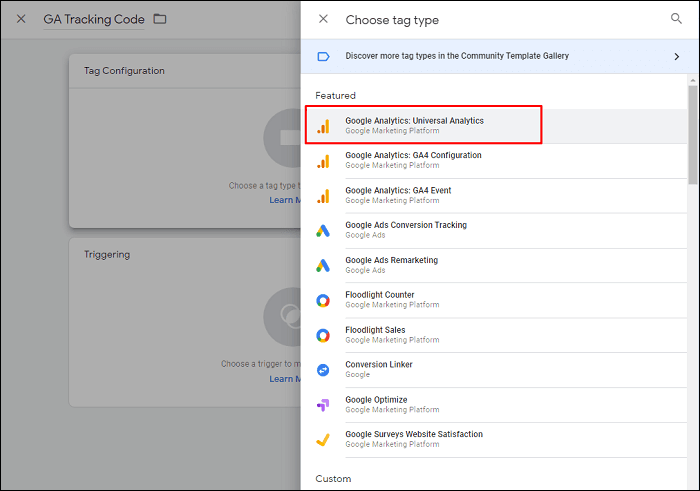Click the Floodlight Sales ring icon

click(323, 335)
